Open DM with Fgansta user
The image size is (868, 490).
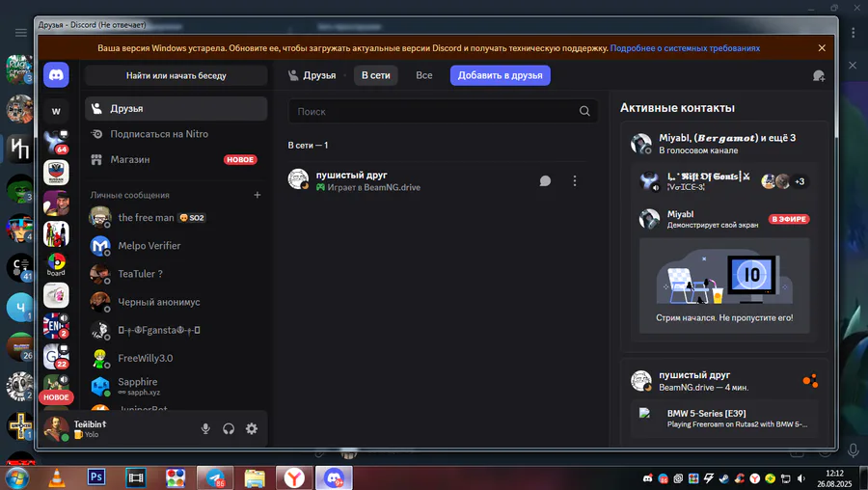point(176,330)
